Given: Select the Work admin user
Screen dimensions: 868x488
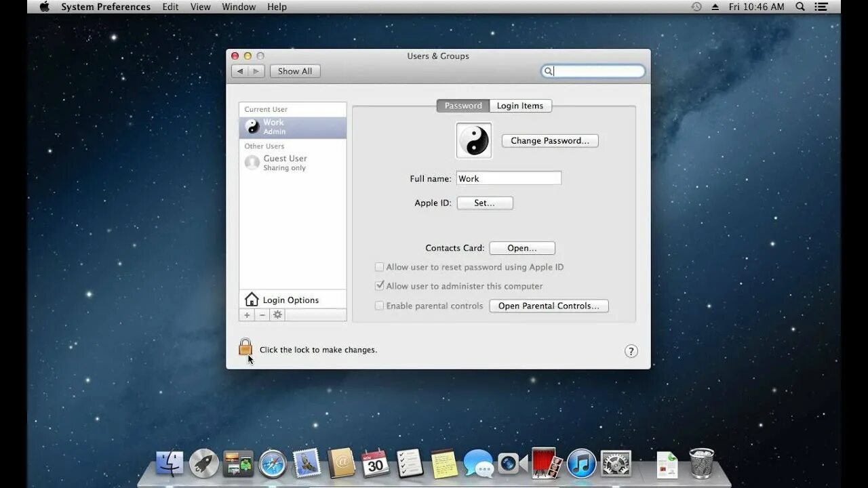Looking at the screenshot, I should pyautogui.click(x=293, y=127).
